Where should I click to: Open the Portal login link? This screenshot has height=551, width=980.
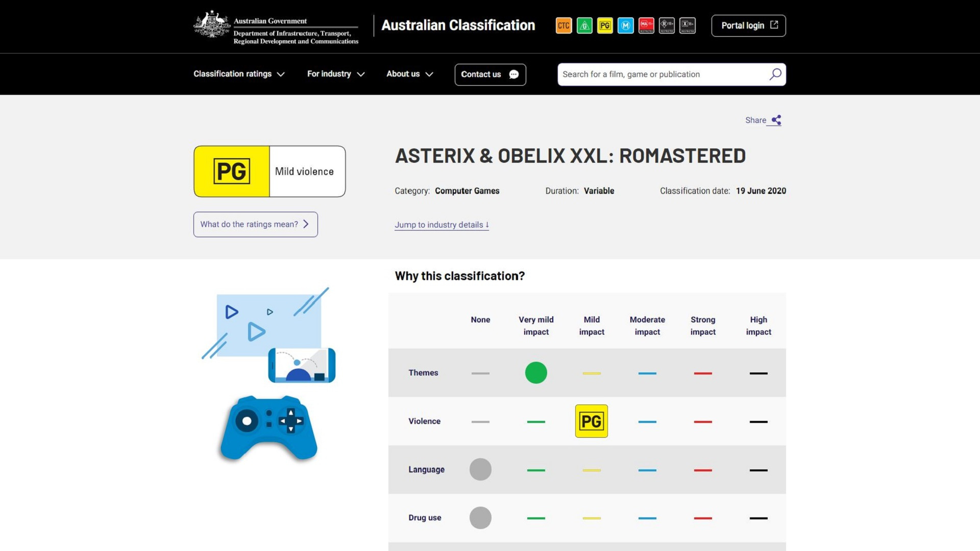[748, 26]
